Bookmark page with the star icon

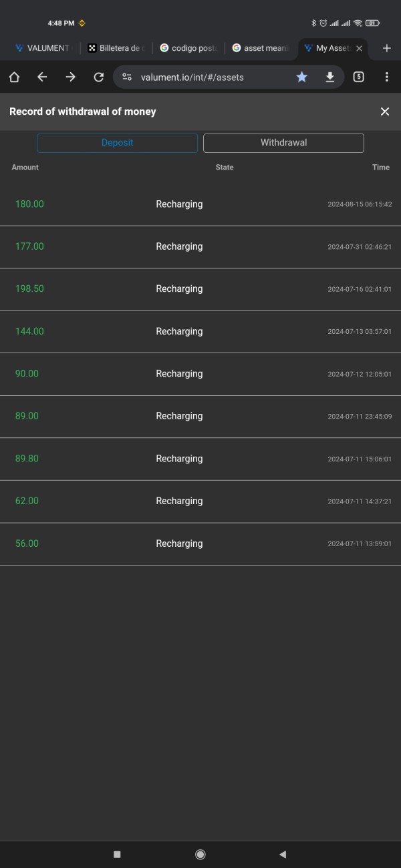tap(302, 77)
